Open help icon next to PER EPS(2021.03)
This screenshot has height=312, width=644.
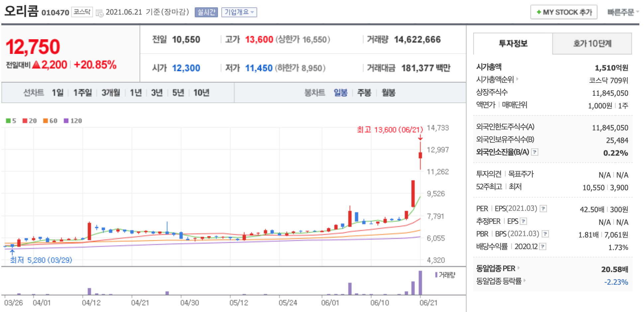pos(543,209)
